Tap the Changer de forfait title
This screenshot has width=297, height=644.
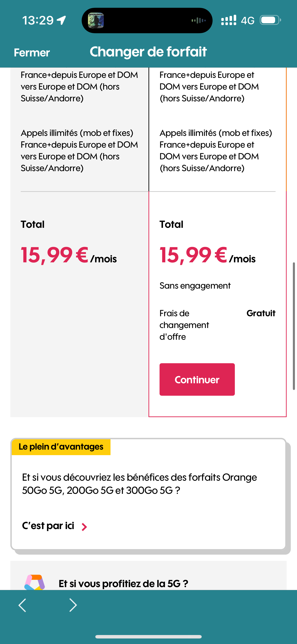pyautogui.click(x=148, y=52)
